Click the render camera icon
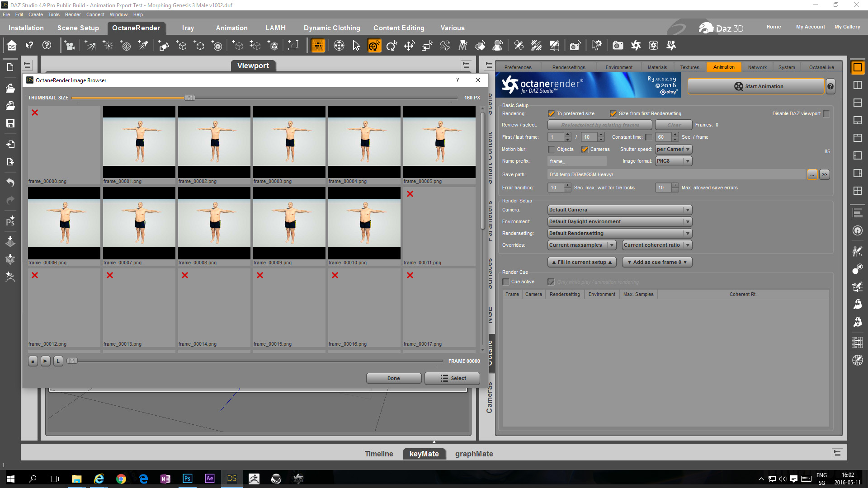 pos(618,46)
